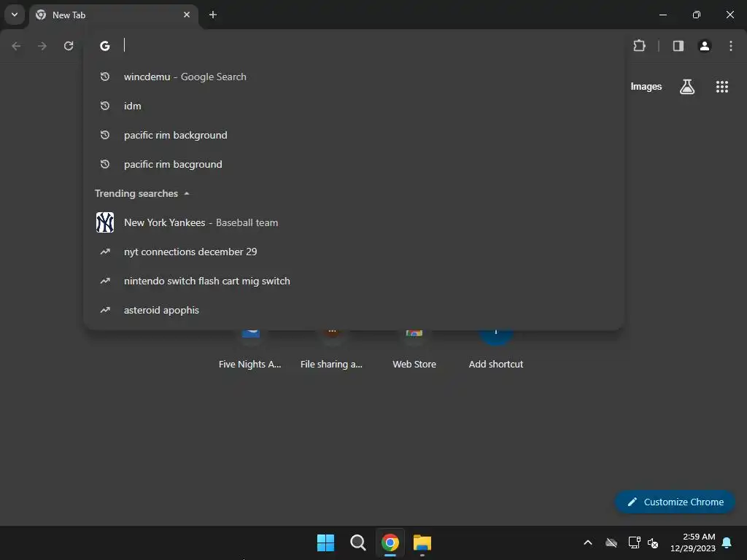Viewport: 747px width, 560px height.
Task: Go back to previous page
Action: (x=16, y=46)
